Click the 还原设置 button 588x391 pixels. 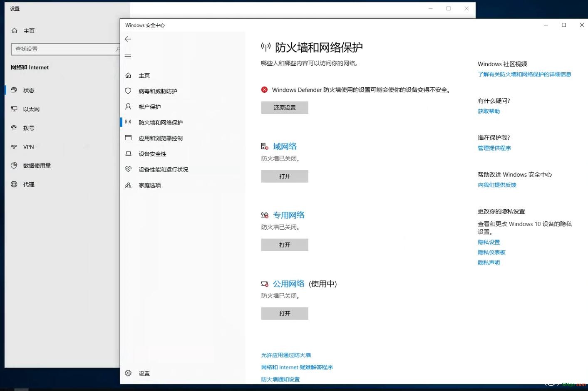coord(285,108)
